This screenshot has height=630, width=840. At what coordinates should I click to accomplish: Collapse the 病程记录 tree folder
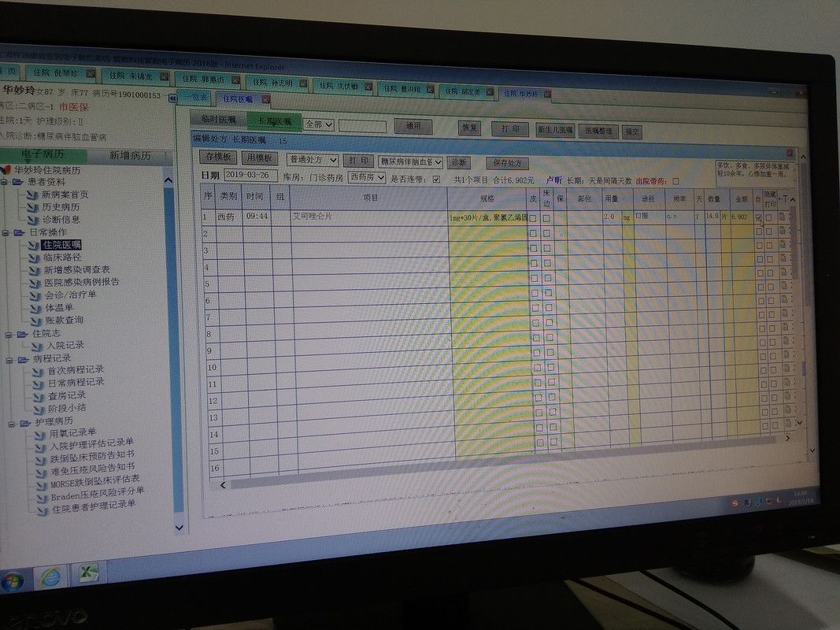tap(9, 360)
